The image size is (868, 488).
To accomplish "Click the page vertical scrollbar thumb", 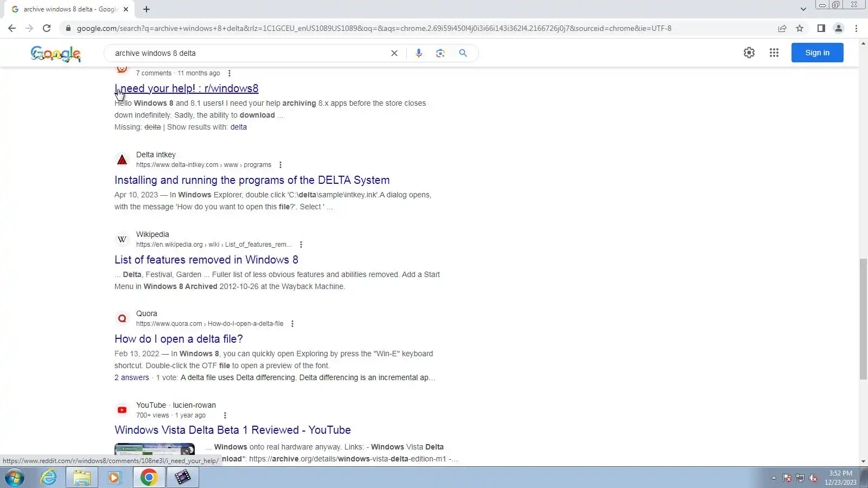I will (x=863, y=319).
